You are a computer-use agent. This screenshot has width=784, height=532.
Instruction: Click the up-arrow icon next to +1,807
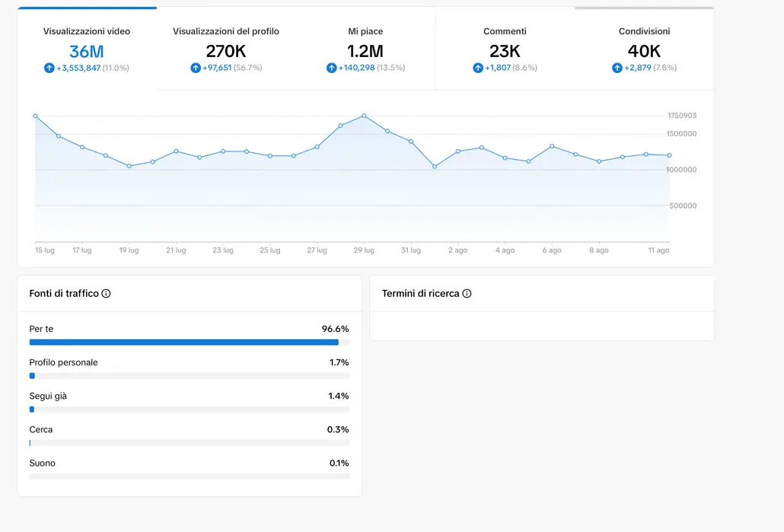pyautogui.click(x=478, y=68)
